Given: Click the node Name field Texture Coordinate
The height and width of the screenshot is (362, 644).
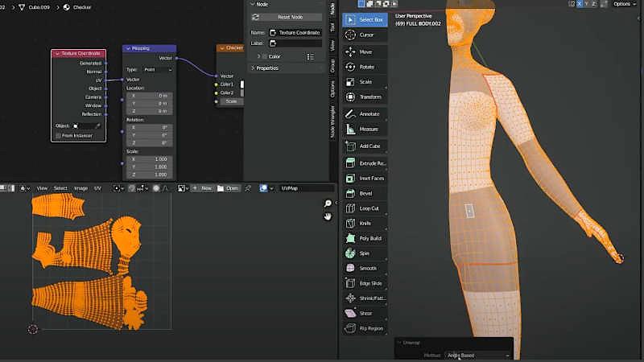Looking at the screenshot, I should click(x=295, y=32).
